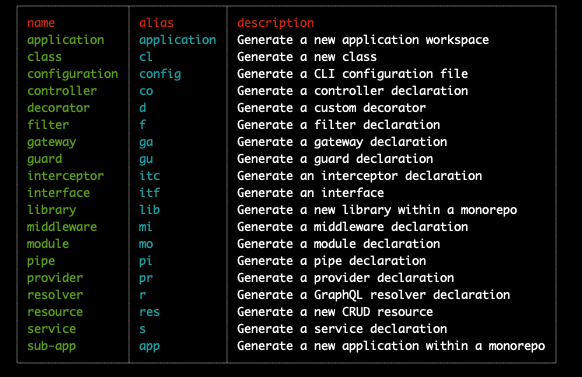This screenshot has width=582, height=377.
Task: Click the alias 'co'
Action: pos(146,91)
